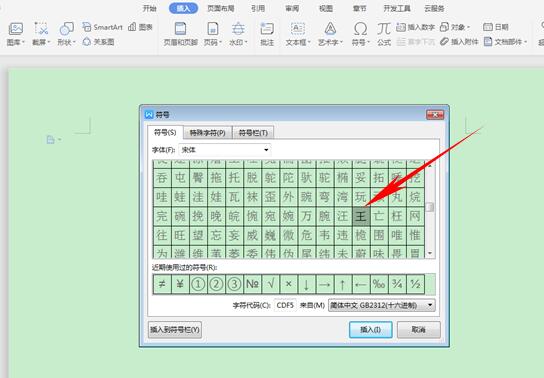The height and width of the screenshot is (378, 544).
Task: Select the 外 character in grid
Action: [x=288, y=197]
